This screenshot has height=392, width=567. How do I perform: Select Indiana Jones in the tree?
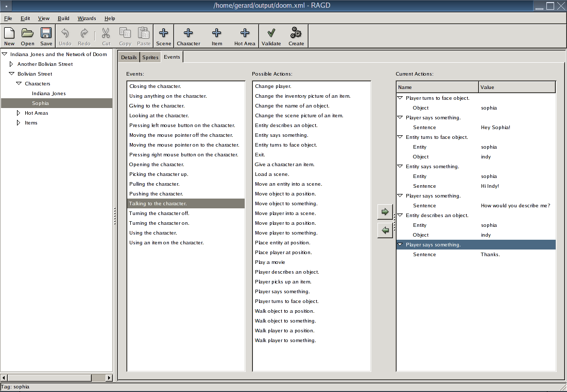[49, 93]
